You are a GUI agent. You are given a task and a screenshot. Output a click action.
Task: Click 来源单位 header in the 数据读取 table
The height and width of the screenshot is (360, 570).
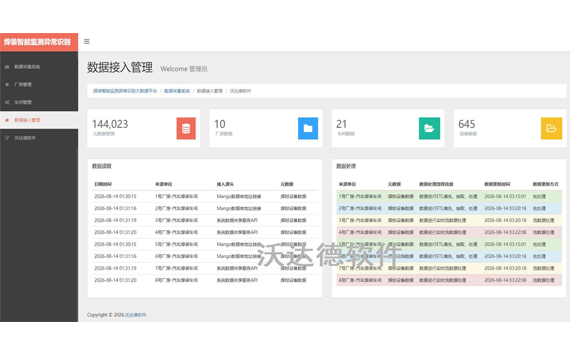click(164, 184)
